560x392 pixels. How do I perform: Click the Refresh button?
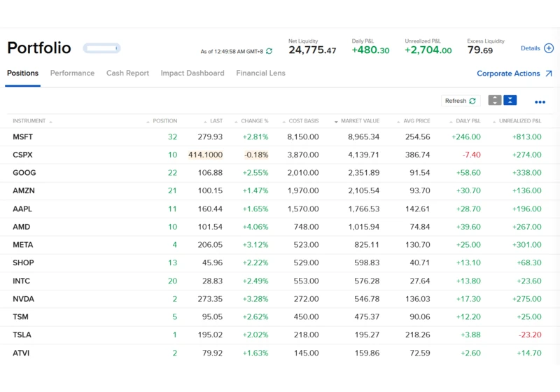(461, 101)
